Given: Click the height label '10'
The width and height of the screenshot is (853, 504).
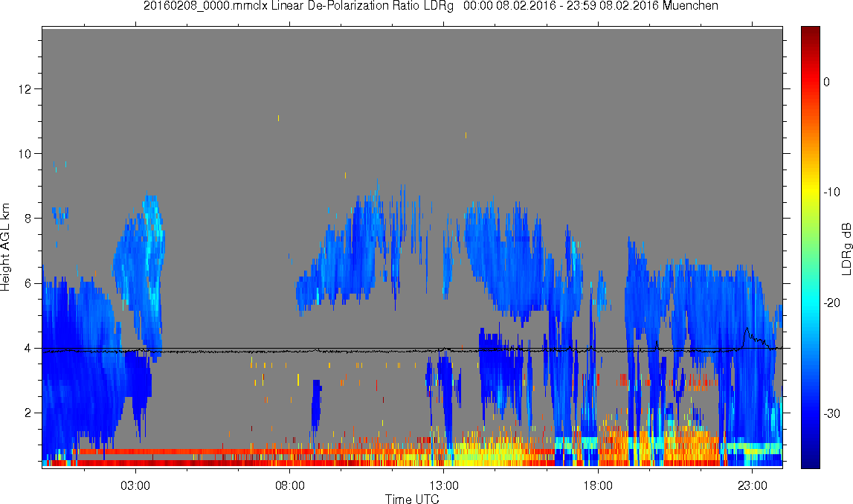Looking at the screenshot, I should [x=25, y=153].
